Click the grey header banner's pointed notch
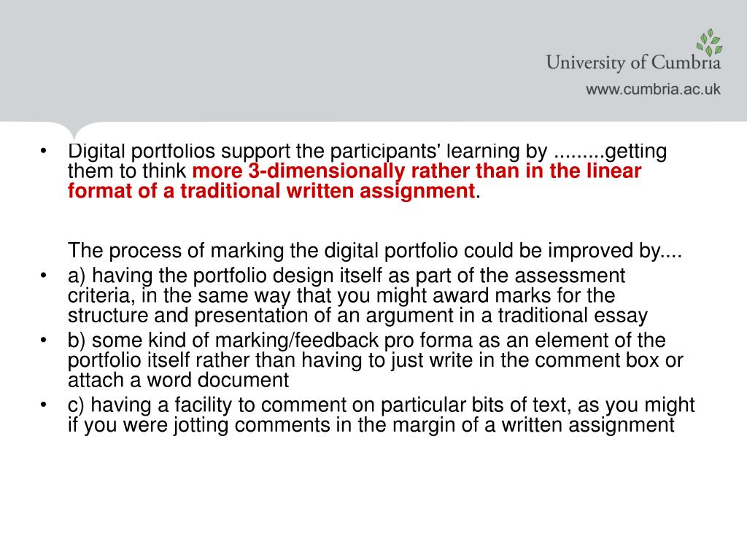Image resolution: width=747 pixels, height=560 pixels. [x=74, y=131]
